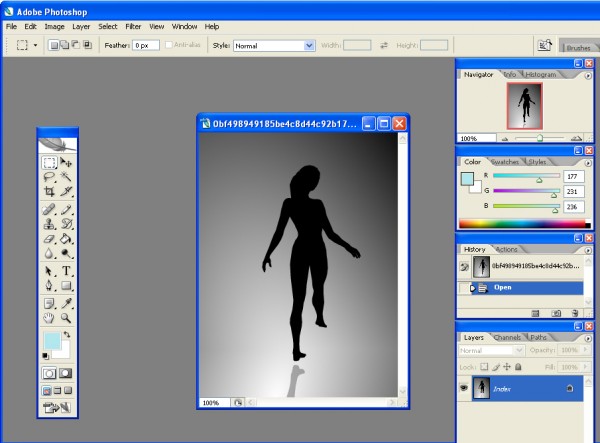Image resolution: width=600 pixels, height=443 pixels.
Task: Click the Eyedropper tool
Action: pyautogui.click(x=67, y=302)
